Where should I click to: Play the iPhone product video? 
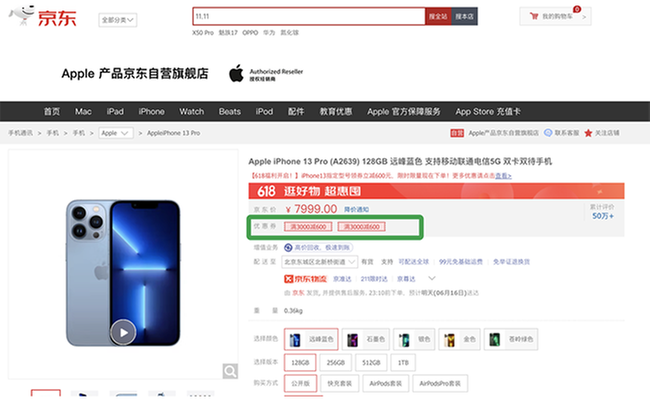(x=123, y=332)
